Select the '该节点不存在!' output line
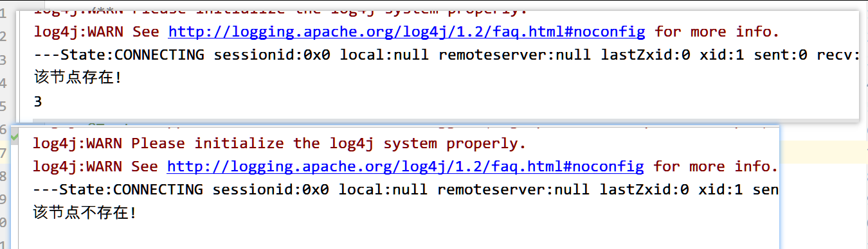The width and height of the screenshot is (868, 249). (85, 212)
